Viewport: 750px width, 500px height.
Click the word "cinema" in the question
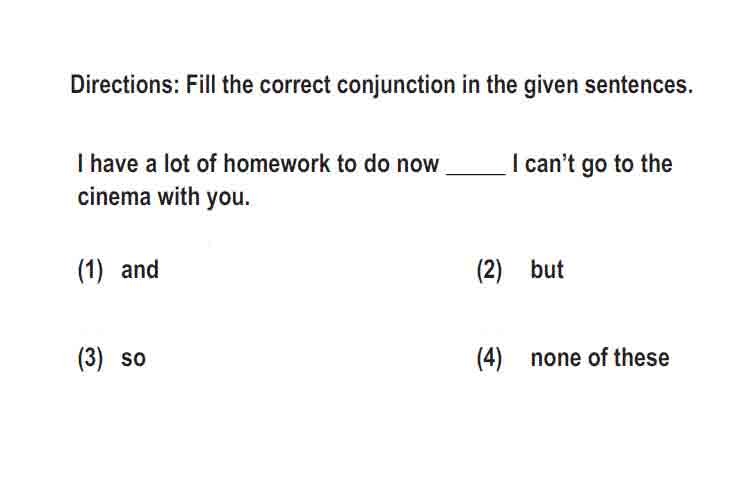[x=114, y=197]
